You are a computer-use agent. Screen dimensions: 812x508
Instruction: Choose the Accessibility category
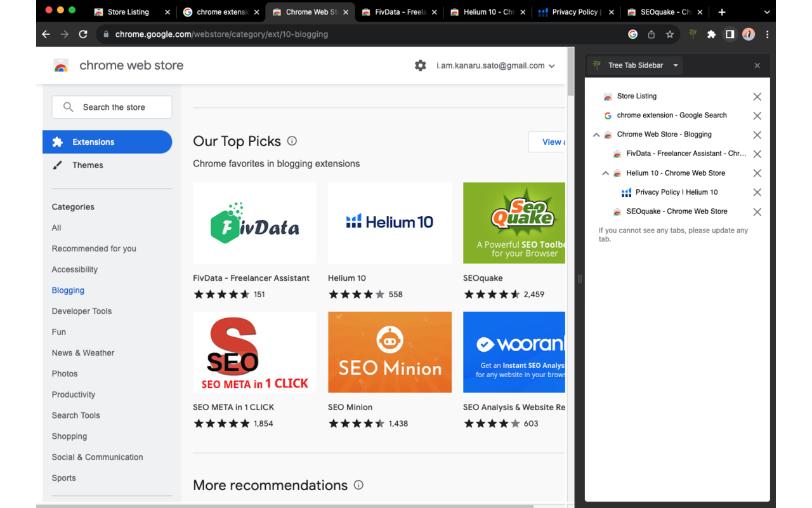[x=75, y=270]
